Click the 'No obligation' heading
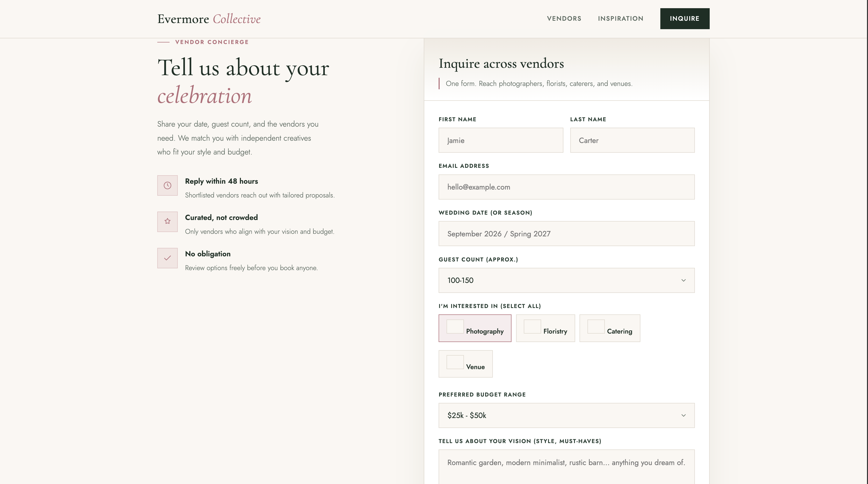 [208, 254]
